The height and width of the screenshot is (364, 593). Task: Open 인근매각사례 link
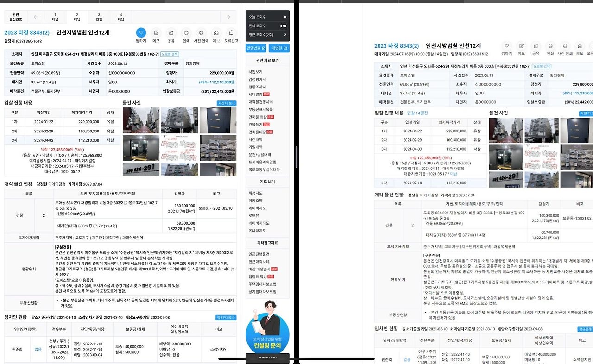(259, 261)
